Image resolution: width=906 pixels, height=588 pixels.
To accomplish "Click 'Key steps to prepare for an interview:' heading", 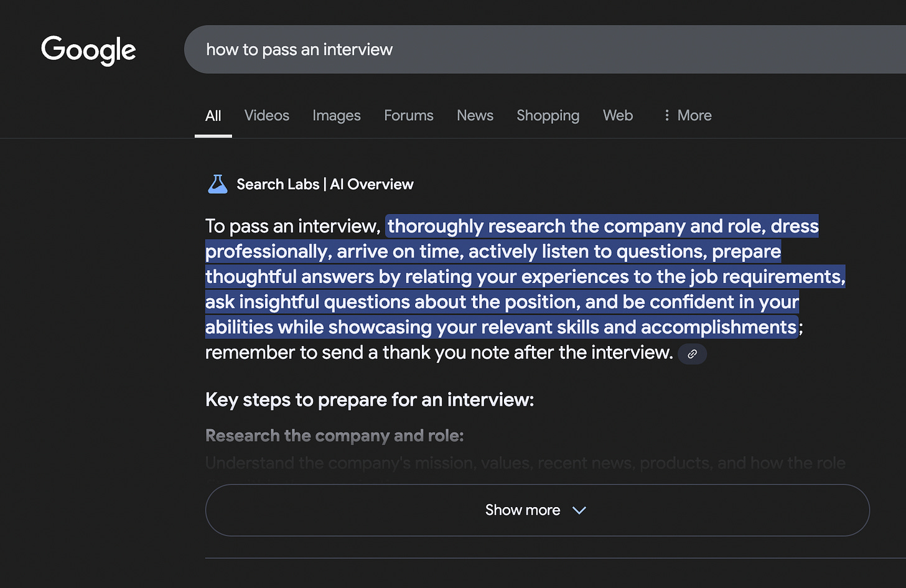I will point(370,399).
